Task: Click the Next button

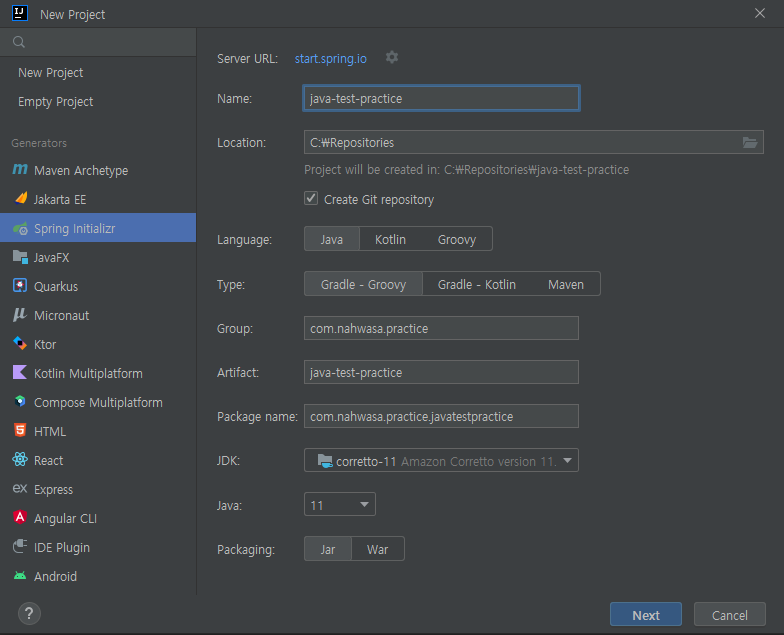Action: pyautogui.click(x=646, y=614)
